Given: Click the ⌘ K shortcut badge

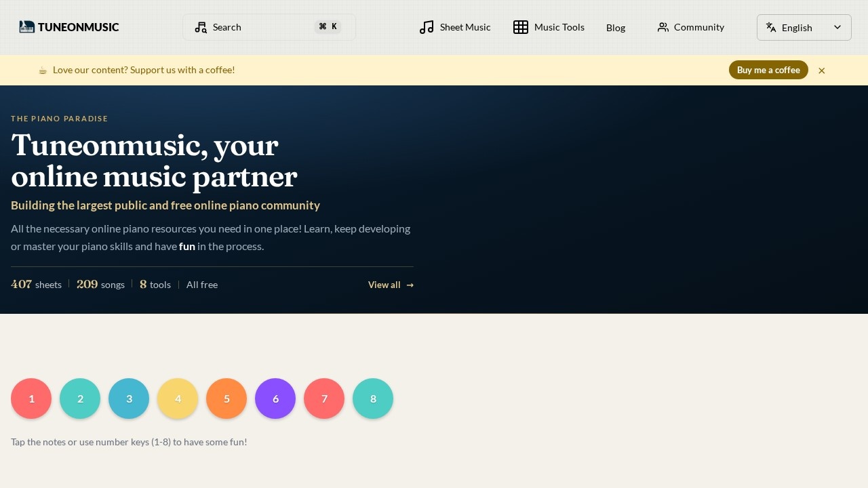Looking at the screenshot, I should coord(328,27).
